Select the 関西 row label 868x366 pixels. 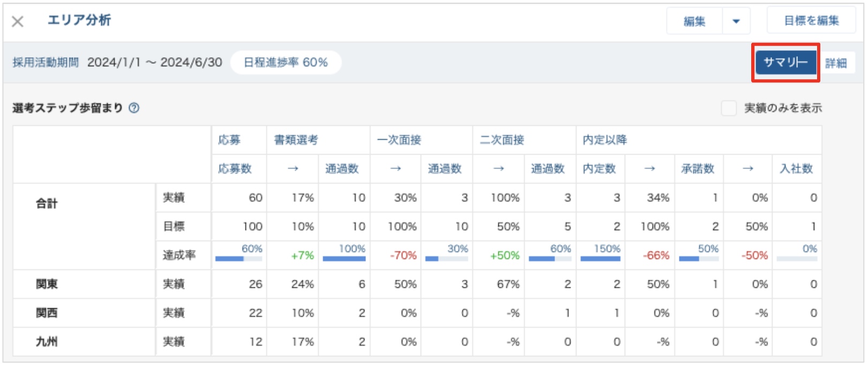[x=47, y=313]
